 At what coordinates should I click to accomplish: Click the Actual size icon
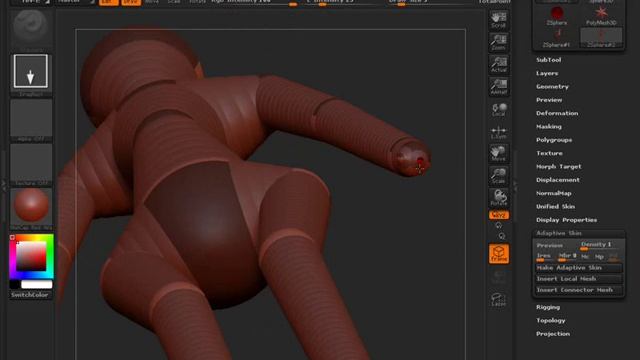[498, 65]
